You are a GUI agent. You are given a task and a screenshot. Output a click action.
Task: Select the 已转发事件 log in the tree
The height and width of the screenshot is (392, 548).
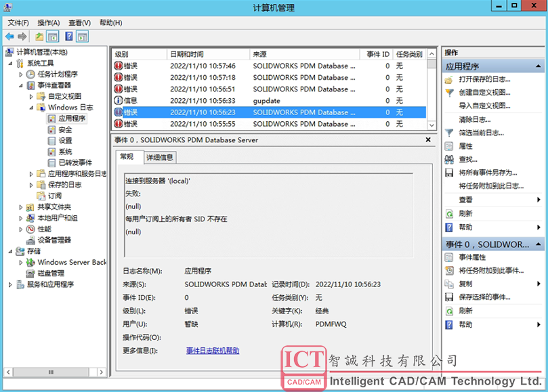point(75,162)
